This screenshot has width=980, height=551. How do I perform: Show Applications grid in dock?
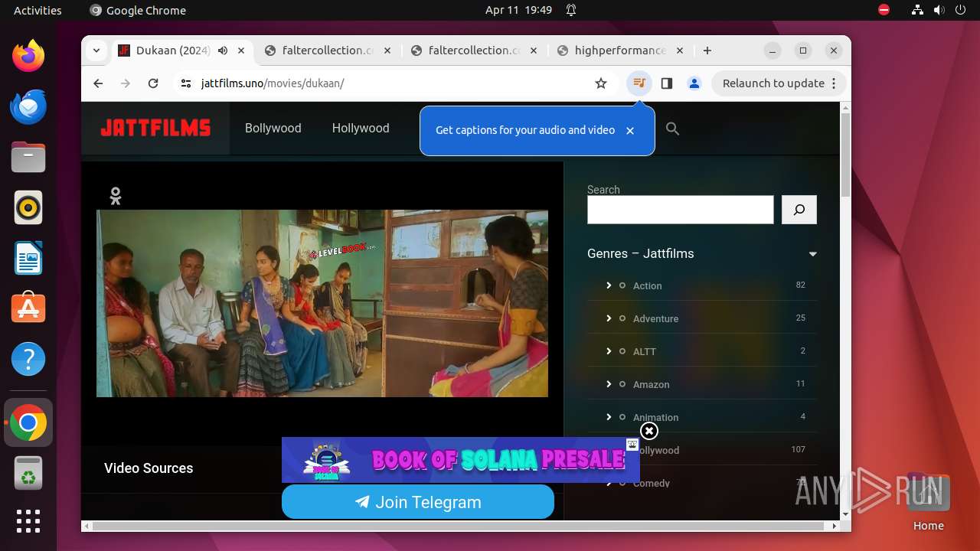[28, 521]
